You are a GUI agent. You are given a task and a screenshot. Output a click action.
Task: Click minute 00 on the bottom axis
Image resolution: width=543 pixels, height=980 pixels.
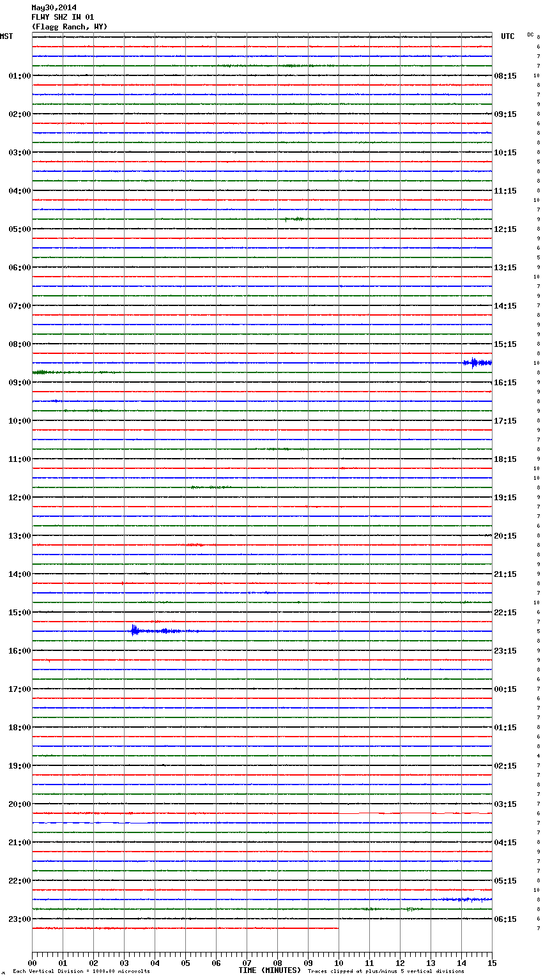32,963
